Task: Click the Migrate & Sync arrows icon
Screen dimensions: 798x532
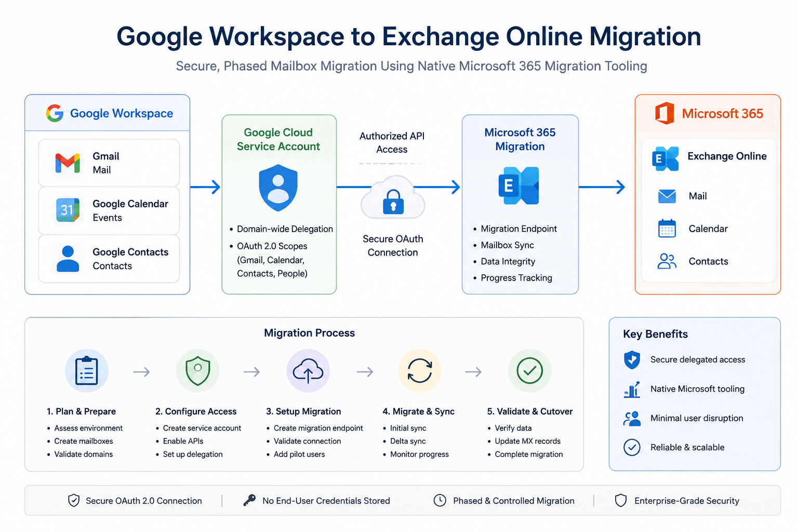Action: 420,371
